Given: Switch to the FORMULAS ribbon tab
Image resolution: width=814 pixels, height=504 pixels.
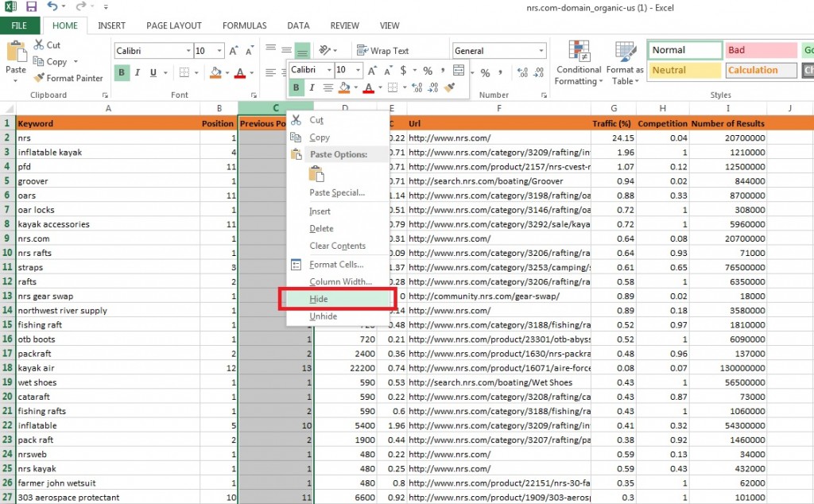Looking at the screenshot, I should (x=244, y=25).
